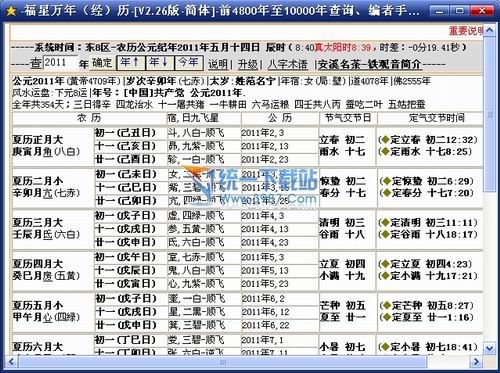Open the 说明 link
500x373 pixels.
[218, 64]
